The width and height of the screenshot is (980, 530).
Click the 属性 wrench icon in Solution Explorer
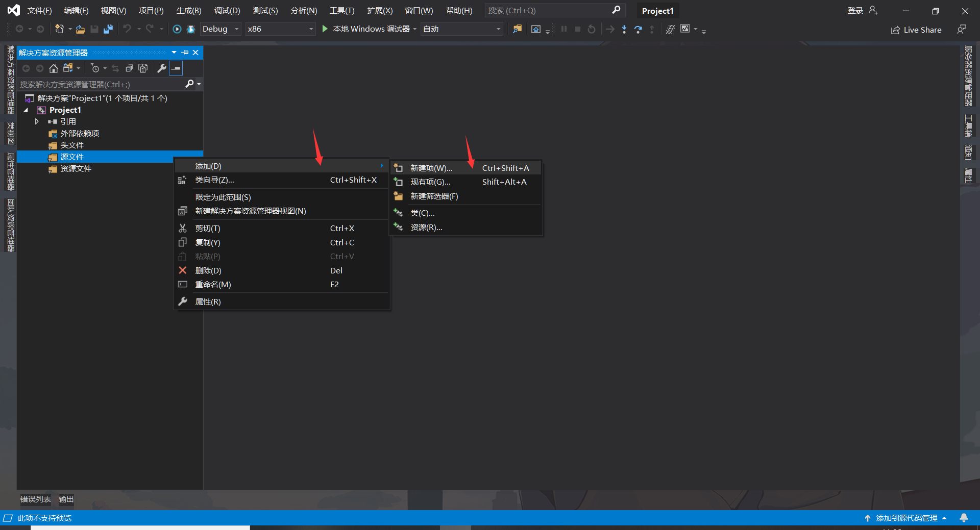(x=161, y=68)
